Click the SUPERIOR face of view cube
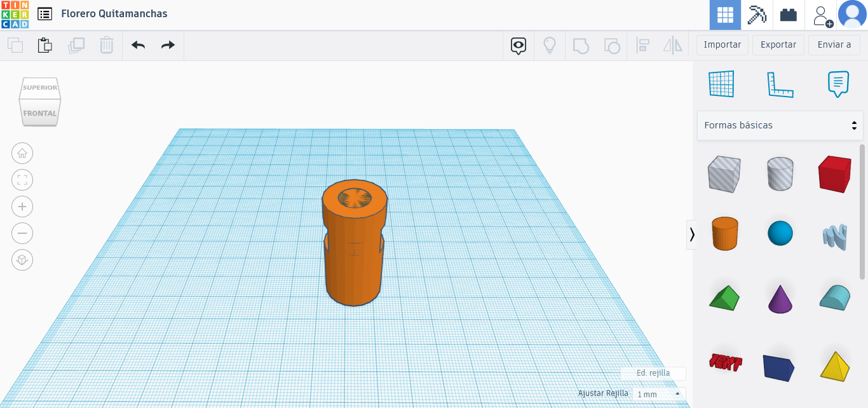Screen dimensions: 868x408 tap(40, 87)
